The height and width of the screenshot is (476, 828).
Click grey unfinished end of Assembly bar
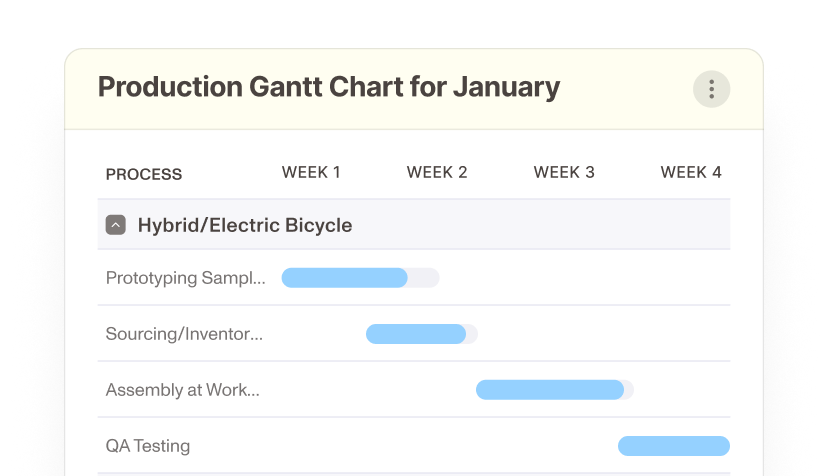629,390
